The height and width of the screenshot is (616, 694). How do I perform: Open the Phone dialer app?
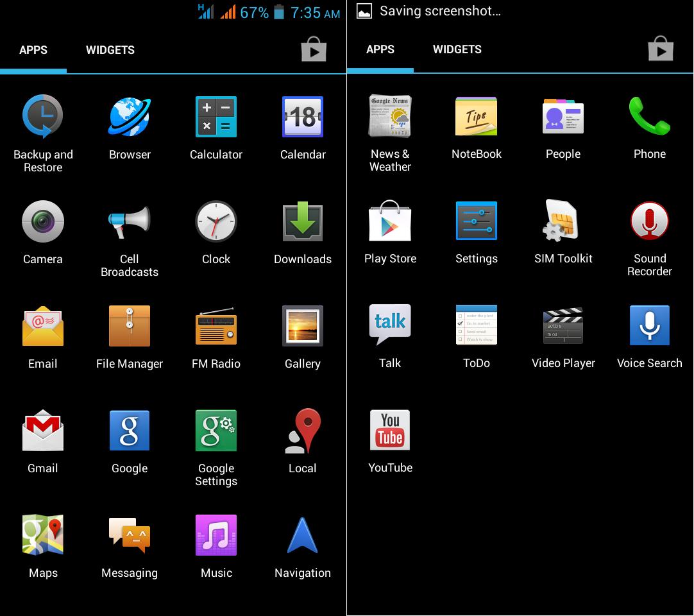pyautogui.click(x=650, y=116)
